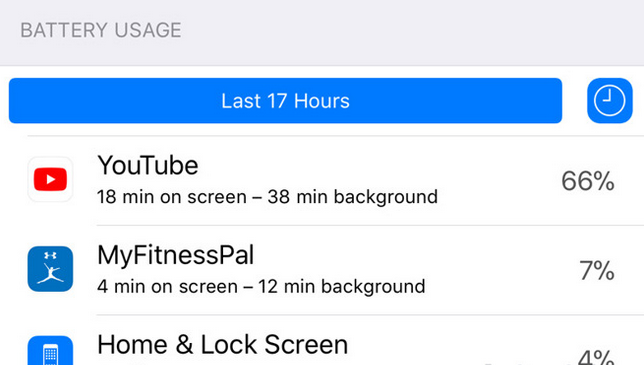
Task: Tap MyFitnessPal's 4 min on screen detail
Action: pyautogui.click(x=167, y=287)
